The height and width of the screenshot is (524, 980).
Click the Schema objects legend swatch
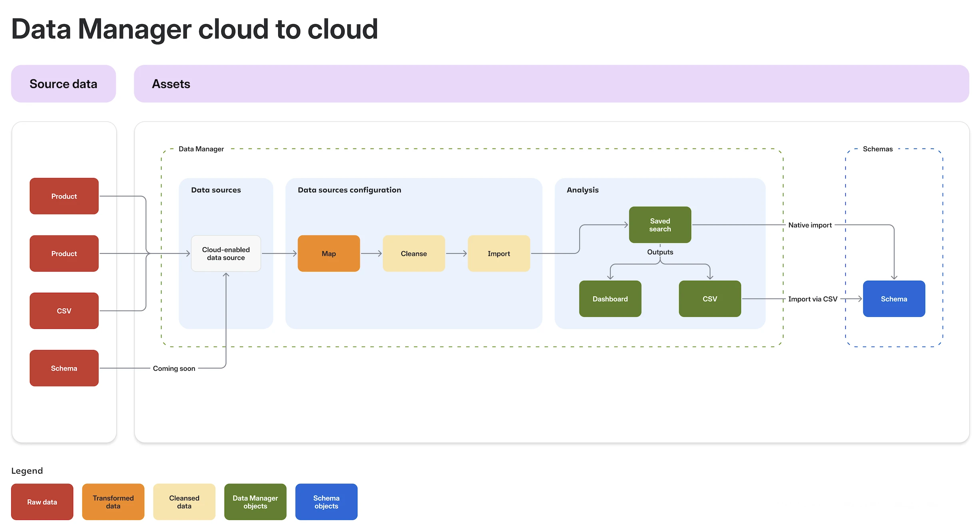pos(326,502)
